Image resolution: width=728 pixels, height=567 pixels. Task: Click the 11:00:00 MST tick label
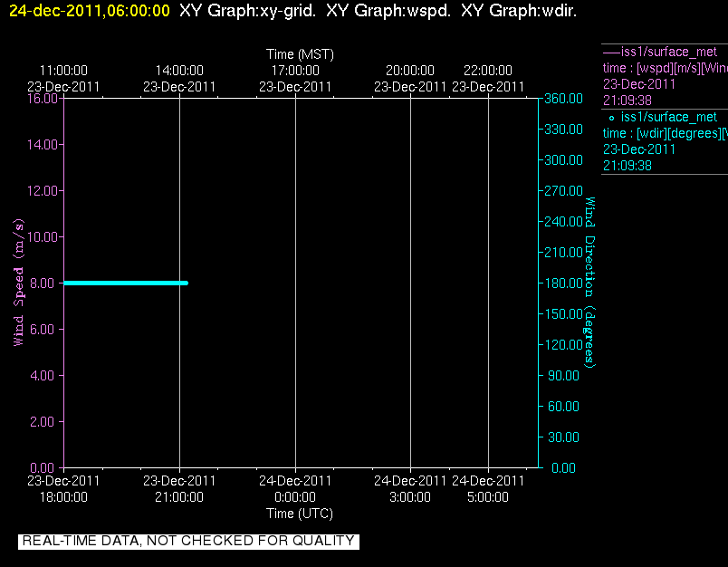pos(63,71)
